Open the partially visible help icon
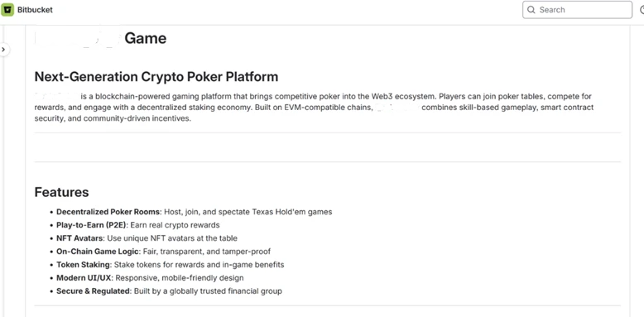 pyautogui.click(x=642, y=10)
